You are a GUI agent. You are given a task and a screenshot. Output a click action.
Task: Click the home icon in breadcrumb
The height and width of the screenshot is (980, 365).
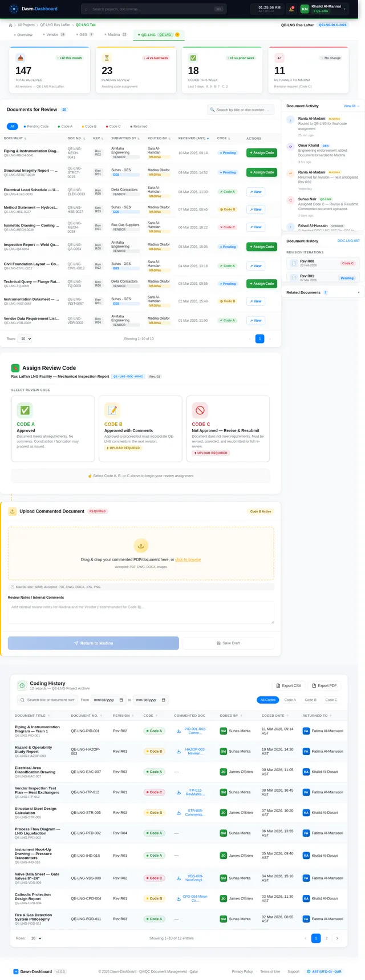[11, 25]
